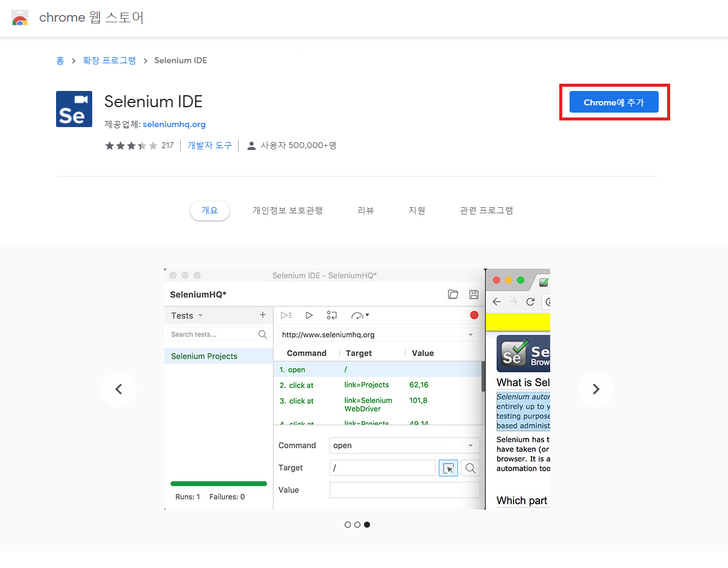Click the 62,16 value cell
728x568 pixels.
(419, 385)
